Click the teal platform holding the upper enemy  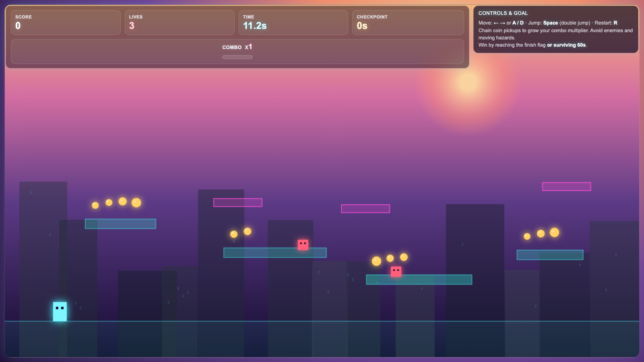(x=275, y=253)
